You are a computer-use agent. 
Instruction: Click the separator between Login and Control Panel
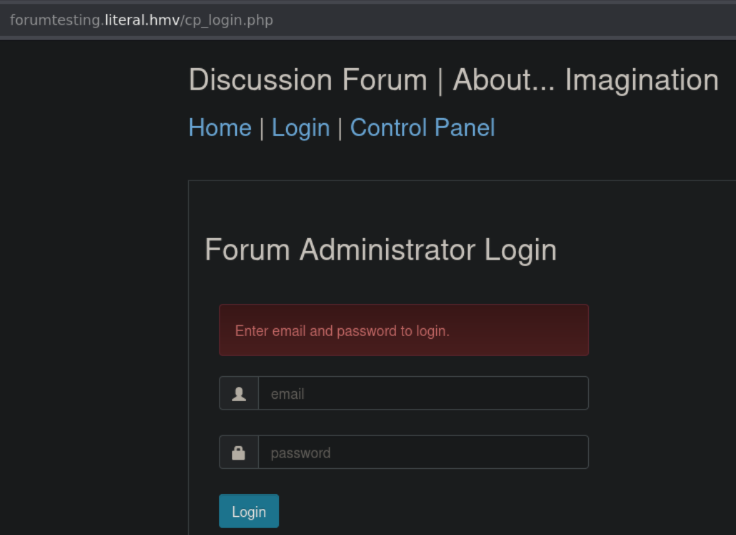pyautogui.click(x=340, y=128)
